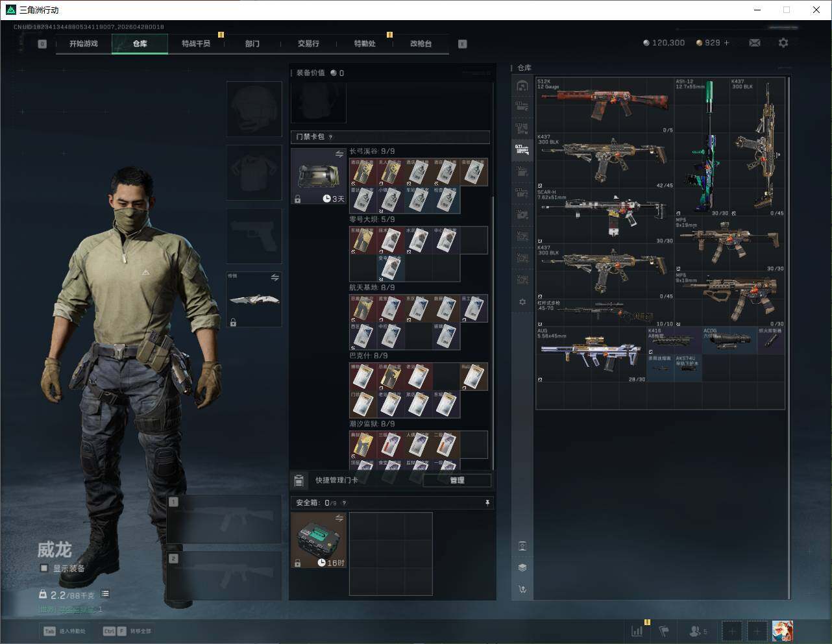
Task: Click the swap arrows on the knife slot
Action: coord(275,278)
